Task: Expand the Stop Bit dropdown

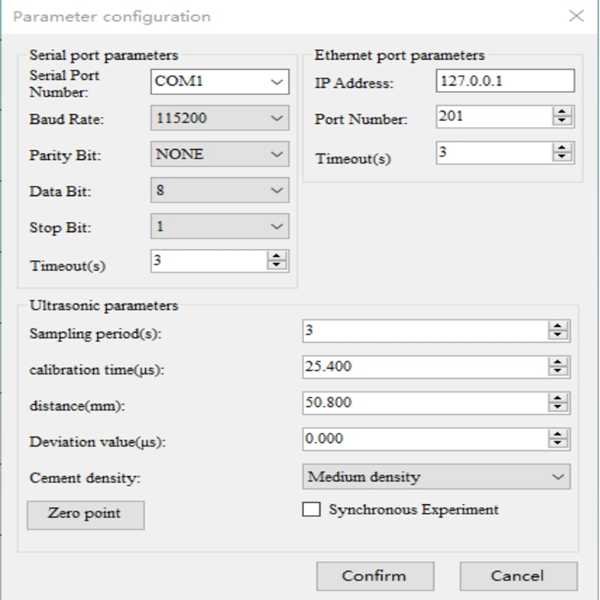Action: (277, 227)
